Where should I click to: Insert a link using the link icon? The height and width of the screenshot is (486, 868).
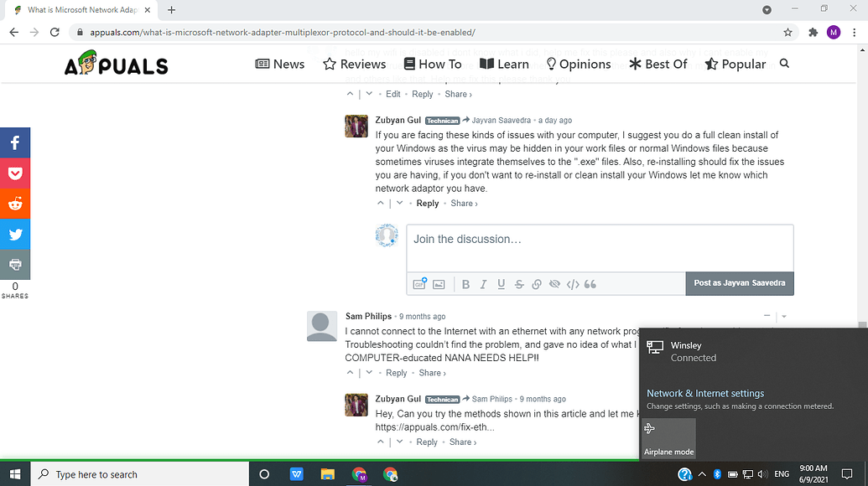coord(536,284)
